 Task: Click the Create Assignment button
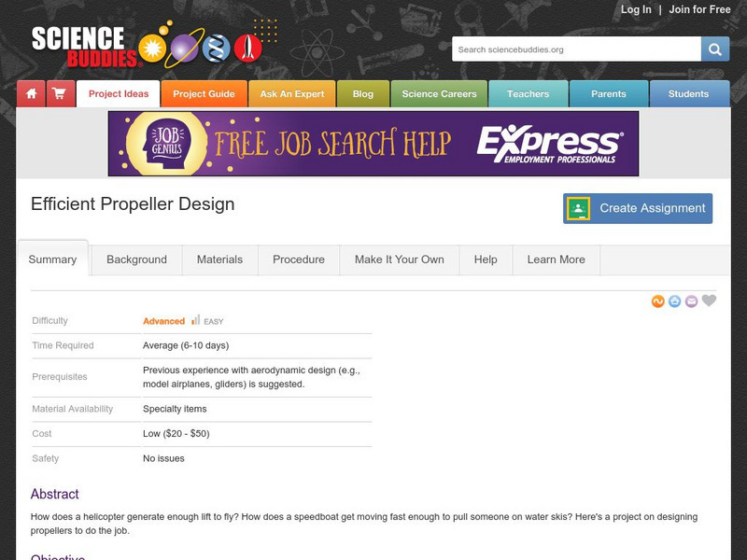click(x=638, y=208)
